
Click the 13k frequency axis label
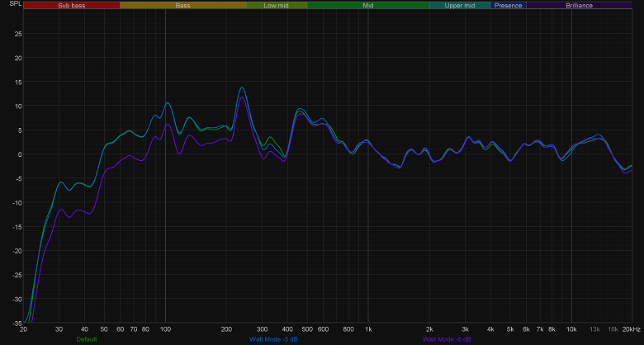(594, 329)
